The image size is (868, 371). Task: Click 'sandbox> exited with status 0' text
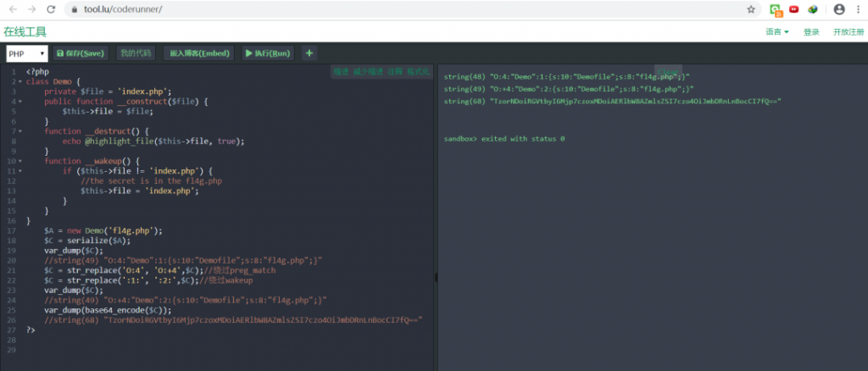coord(504,139)
